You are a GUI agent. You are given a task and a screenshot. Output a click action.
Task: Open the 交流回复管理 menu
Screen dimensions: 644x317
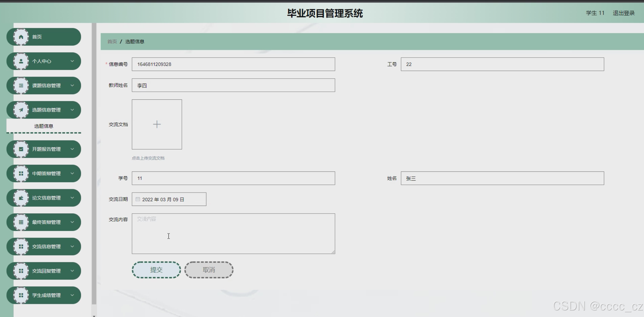tap(46, 271)
